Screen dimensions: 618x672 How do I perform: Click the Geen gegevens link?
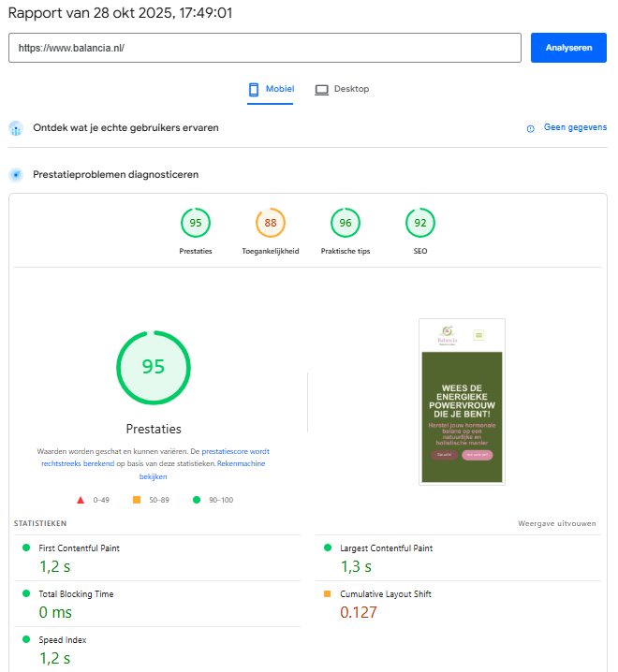point(575,127)
